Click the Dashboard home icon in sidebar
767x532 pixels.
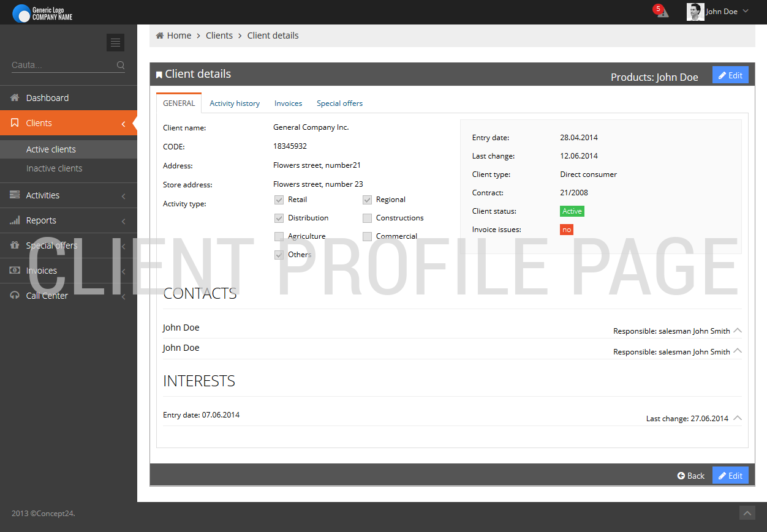[x=15, y=98]
